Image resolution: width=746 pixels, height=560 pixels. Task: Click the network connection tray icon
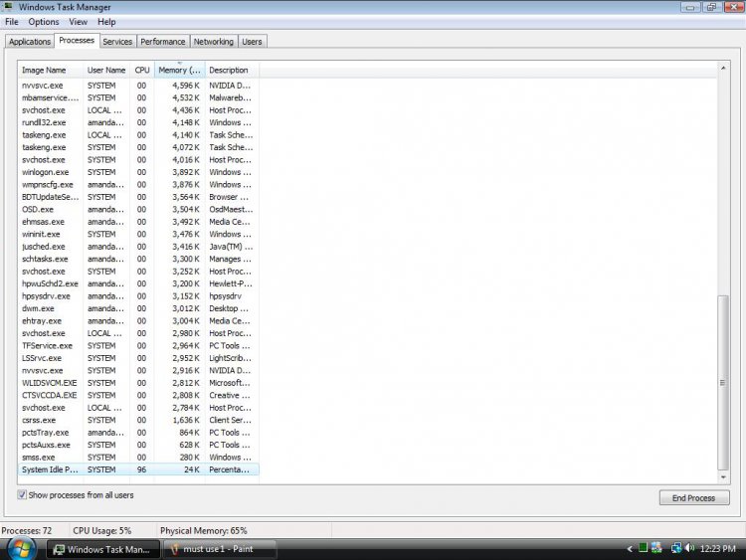(675, 548)
